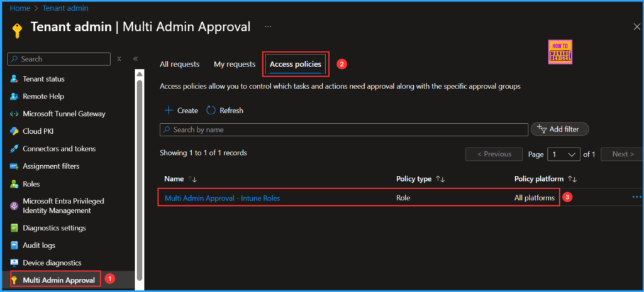The image size is (644, 292).
Task: Click the Next page button
Action: (x=622, y=154)
